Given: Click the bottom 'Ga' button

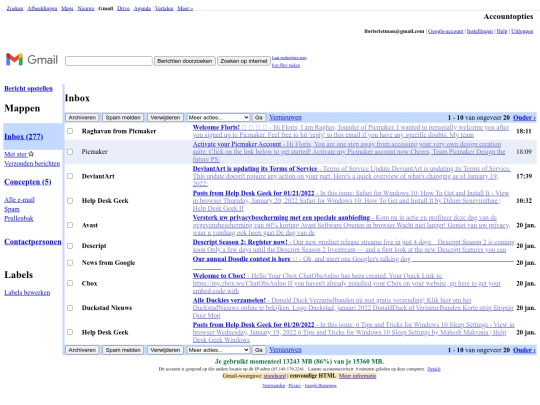Looking at the screenshot, I should [x=259, y=350].
